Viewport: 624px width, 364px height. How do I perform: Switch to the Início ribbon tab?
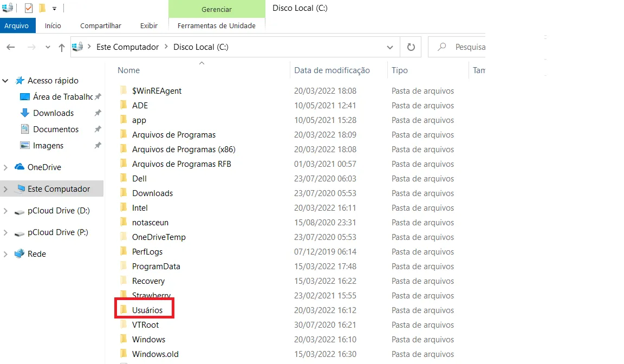[53, 26]
